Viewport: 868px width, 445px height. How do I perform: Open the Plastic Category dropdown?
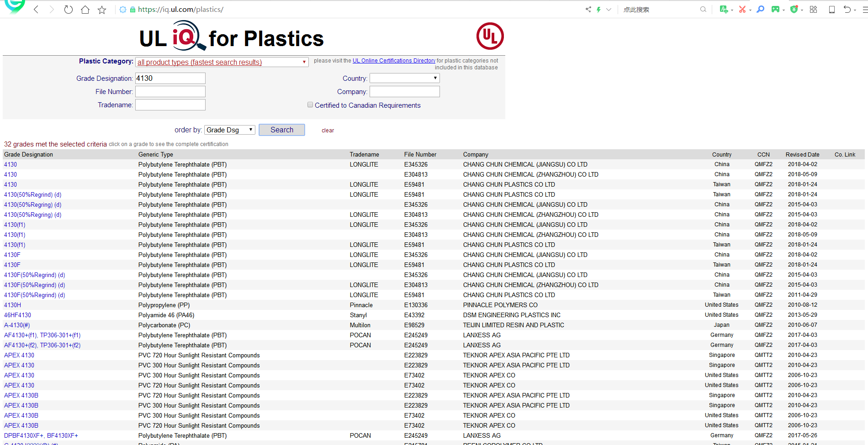click(222, 62)
